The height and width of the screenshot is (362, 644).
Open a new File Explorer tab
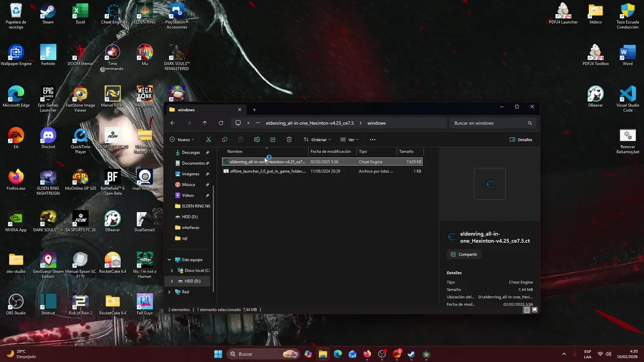click(x=254, y=110)
